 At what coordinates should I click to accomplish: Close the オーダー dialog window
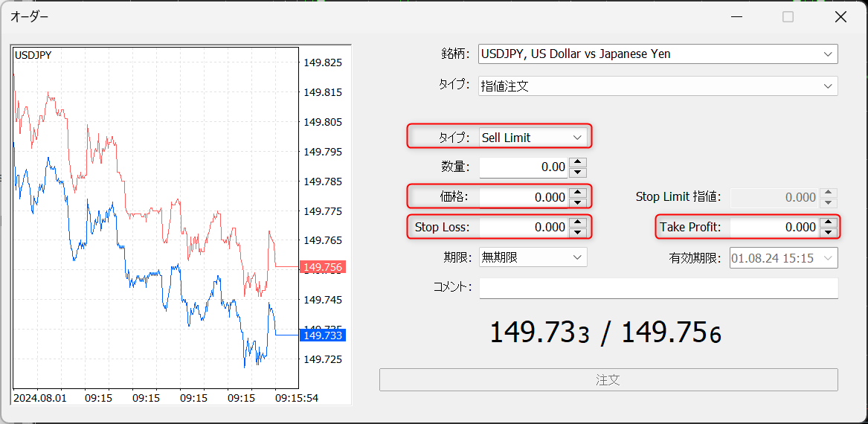[840, 16]
